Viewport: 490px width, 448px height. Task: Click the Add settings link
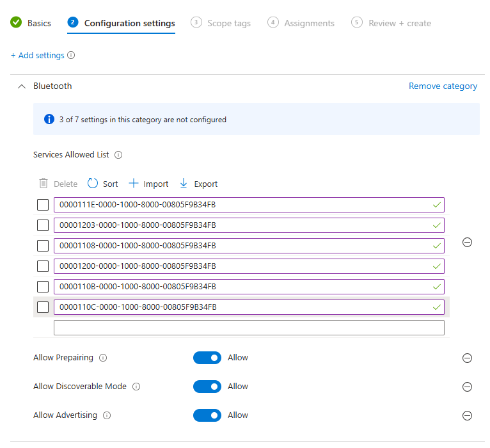(x=38, y=56)
